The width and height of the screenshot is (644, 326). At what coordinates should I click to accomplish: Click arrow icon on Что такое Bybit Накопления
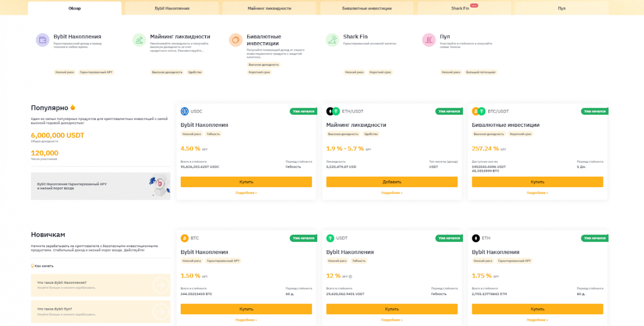(x=160, y=285)
